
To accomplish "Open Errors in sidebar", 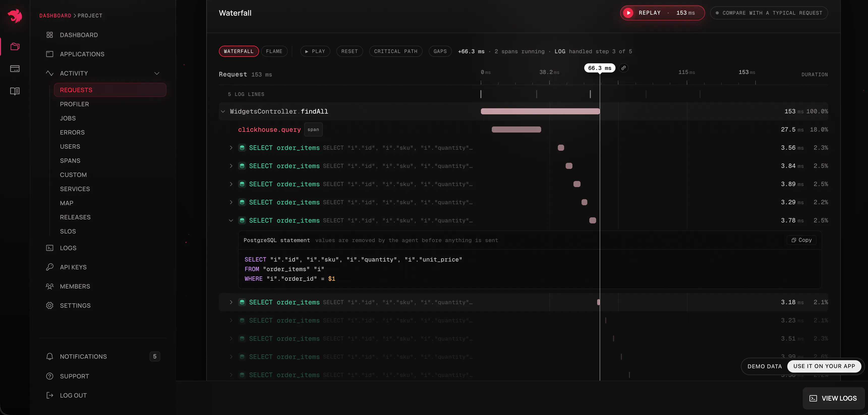I will pyautogui.click(x=72, y=133).
